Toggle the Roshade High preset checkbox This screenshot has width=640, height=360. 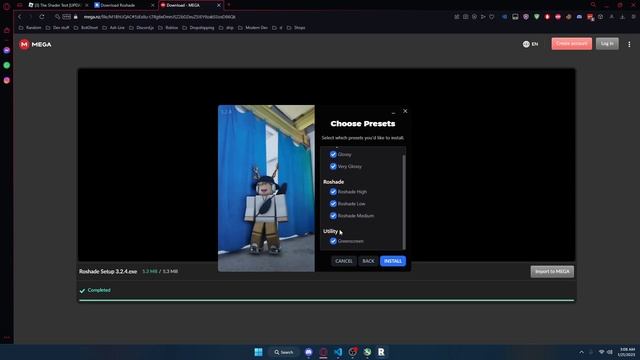pos(333,191)
